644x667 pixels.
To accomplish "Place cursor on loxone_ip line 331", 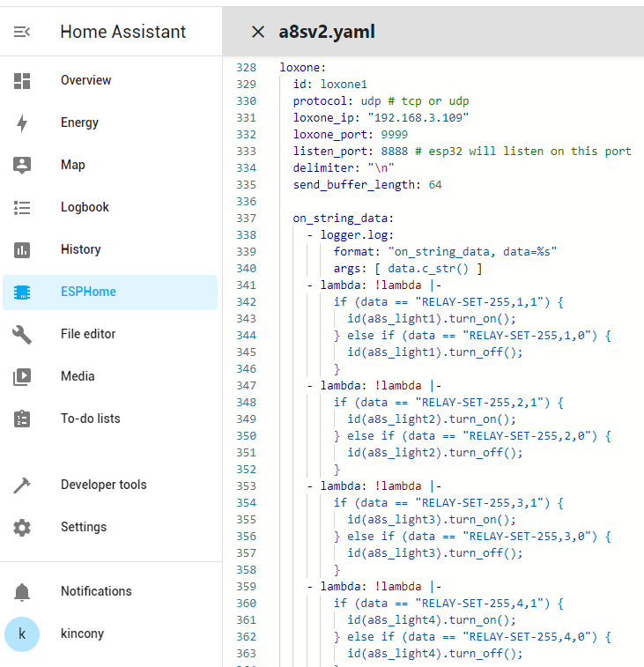I will click(381, 118).
